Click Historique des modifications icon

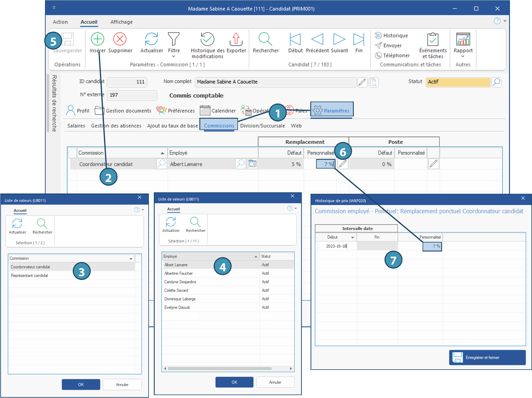pyautogui.click(x=207, y=39)
